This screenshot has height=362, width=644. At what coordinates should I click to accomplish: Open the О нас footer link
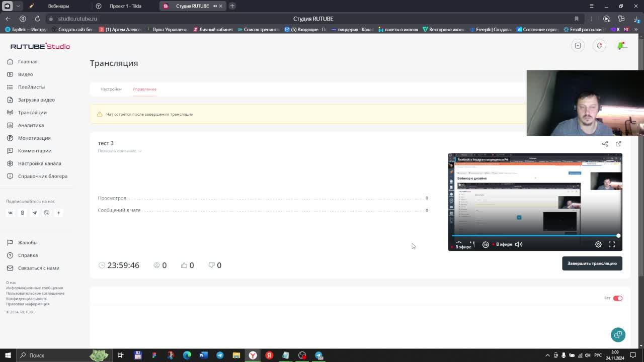coord(11,283)
